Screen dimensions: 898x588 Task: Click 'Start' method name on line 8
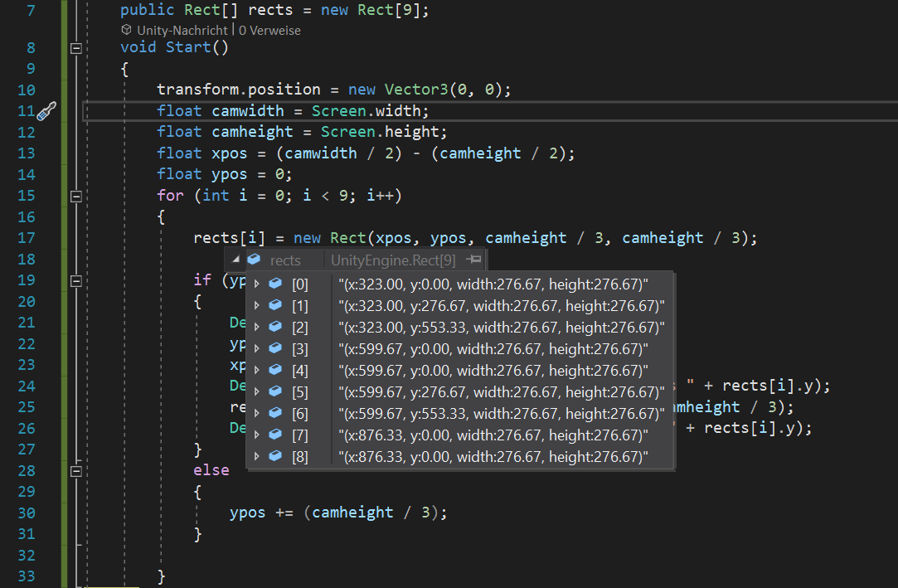pyautogui.click(x=188, y=47)
